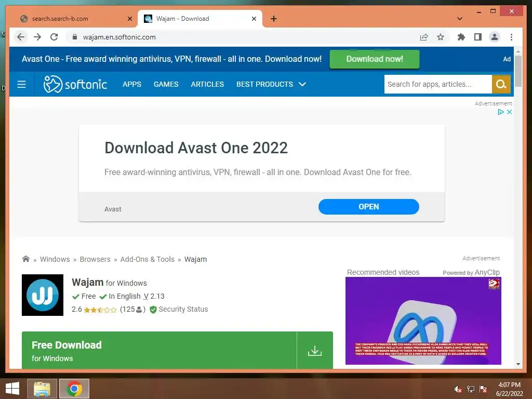Go to the Softonic logo homepage

pos(75,84)
